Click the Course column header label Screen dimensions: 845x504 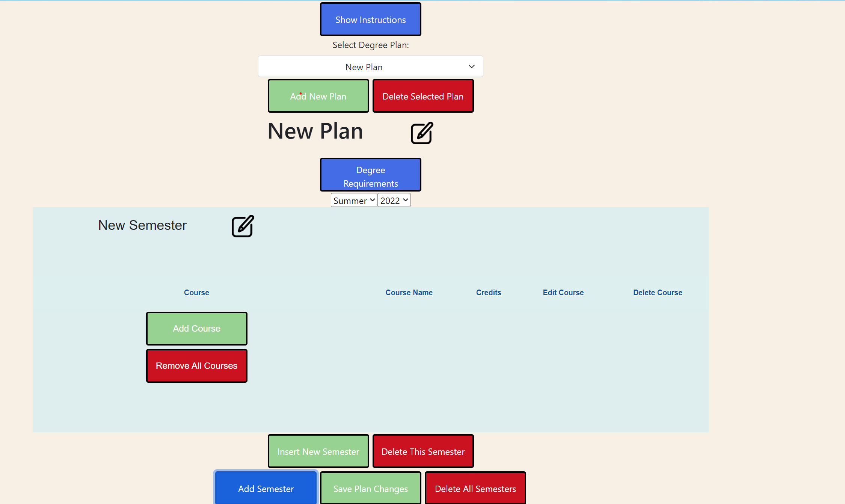click(x=196, y=292)
